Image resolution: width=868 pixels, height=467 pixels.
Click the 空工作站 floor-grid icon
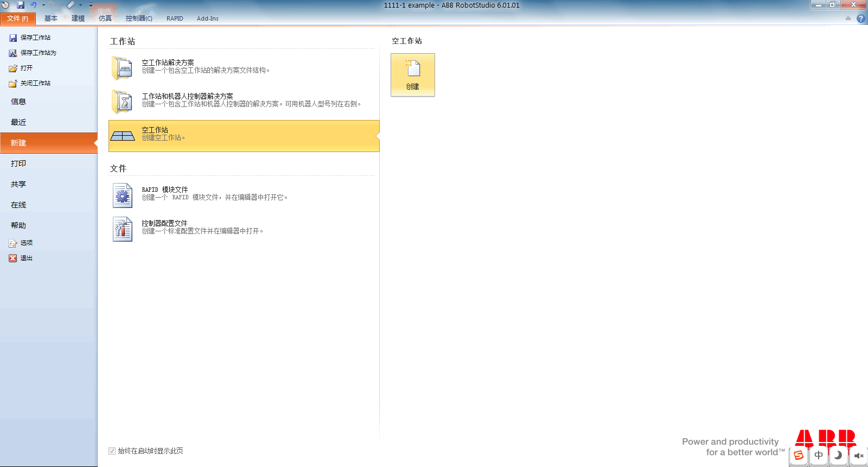(123, 136)
